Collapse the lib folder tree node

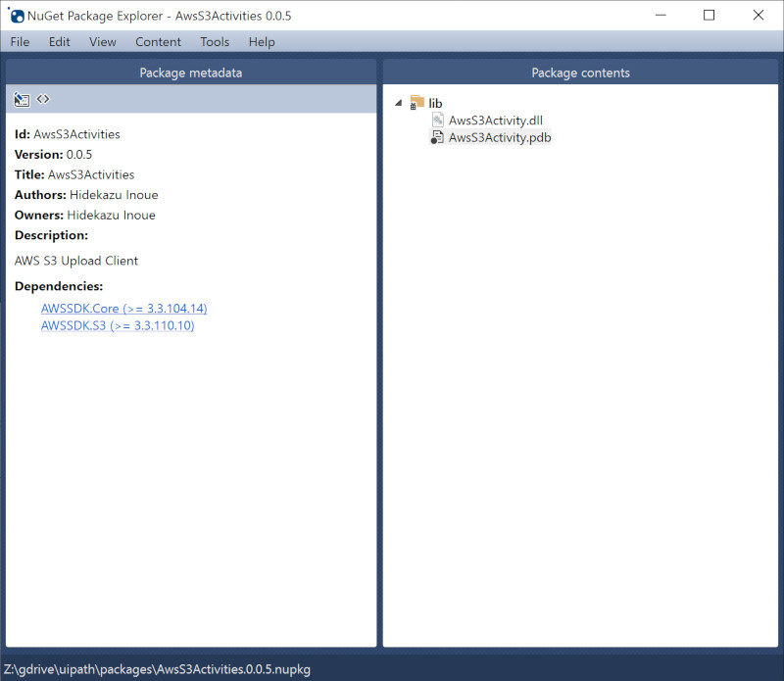[398, 103]
